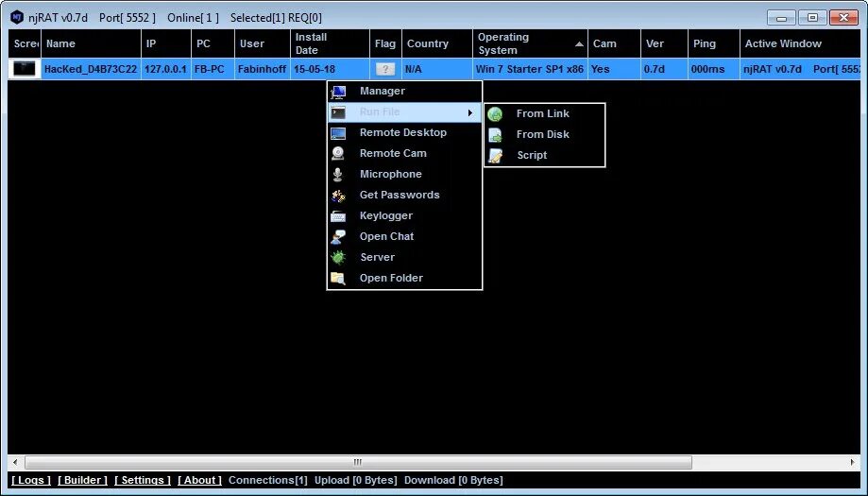The width and height of the screenshot is (868, 496).
Task: Click the User column header
Action: tap(263, 43)
